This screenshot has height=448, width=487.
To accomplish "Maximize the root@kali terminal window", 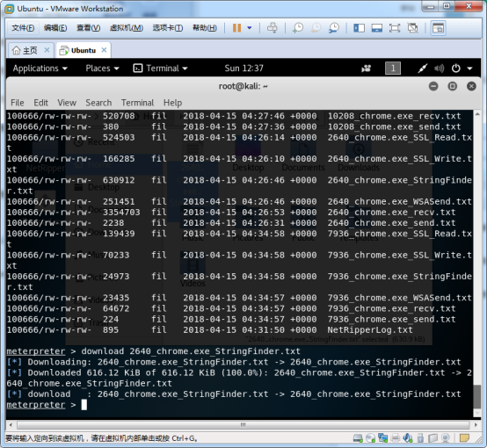I will [x=452, y=86].
